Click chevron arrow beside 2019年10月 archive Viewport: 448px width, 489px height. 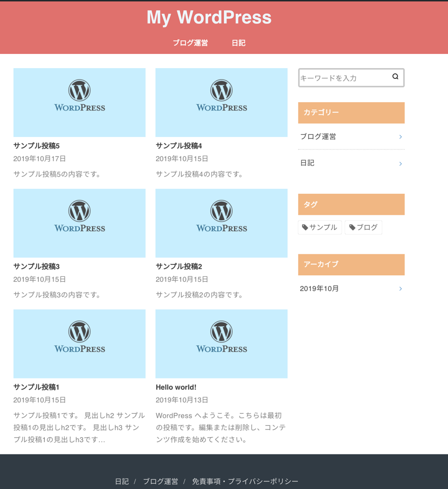(401, 289)
